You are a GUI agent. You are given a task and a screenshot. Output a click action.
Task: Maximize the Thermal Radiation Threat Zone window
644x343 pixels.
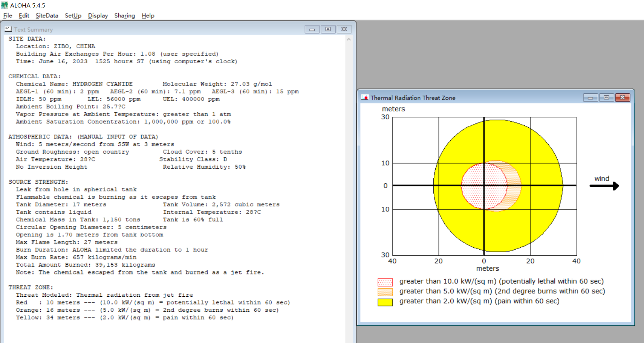click(606, 98)
